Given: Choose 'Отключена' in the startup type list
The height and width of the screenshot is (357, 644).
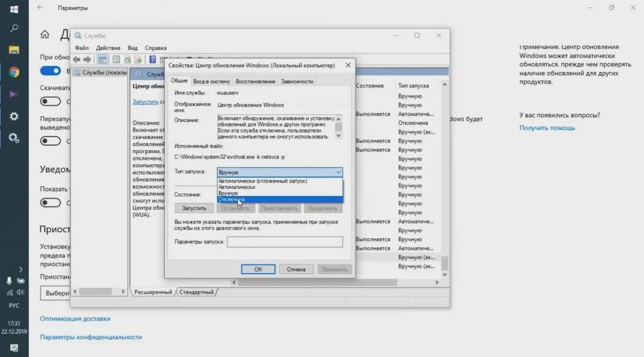Looking at the screenshot, I should (x=280, y=199).
